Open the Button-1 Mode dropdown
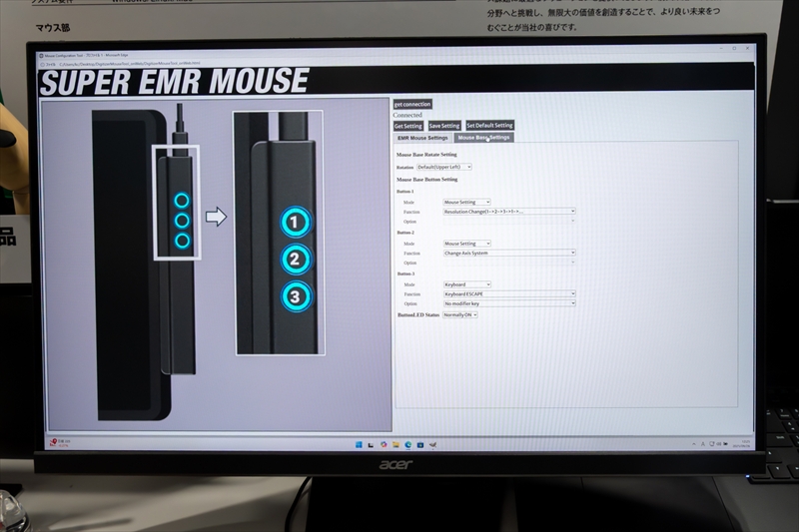Image resolution: width=799 pixels, height=532 pixels. coord(466,202)
